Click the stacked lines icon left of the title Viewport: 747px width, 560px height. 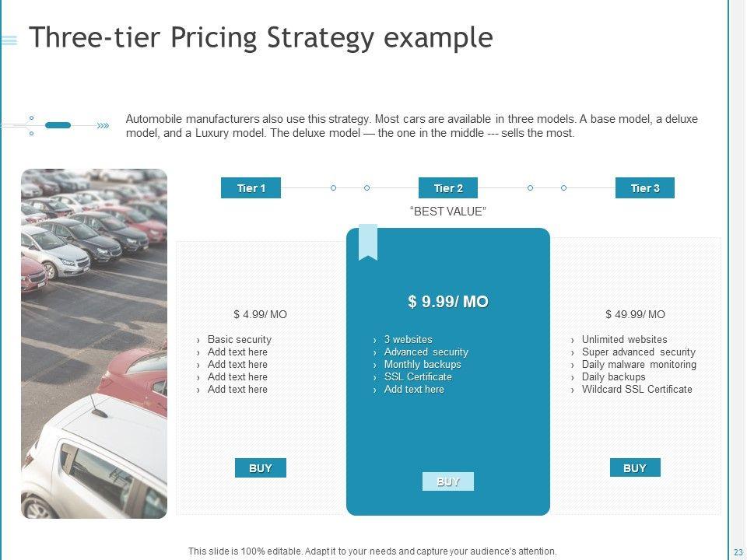[9, 40]
